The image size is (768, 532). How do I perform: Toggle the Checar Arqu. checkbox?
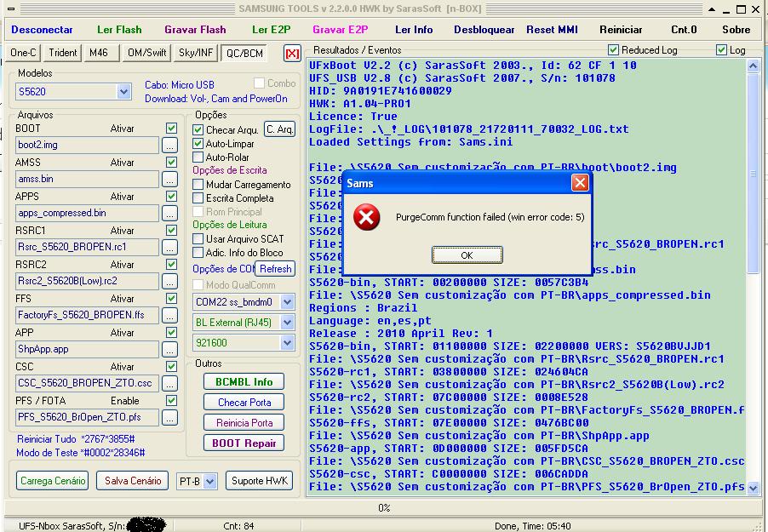(x=198, y=130)
